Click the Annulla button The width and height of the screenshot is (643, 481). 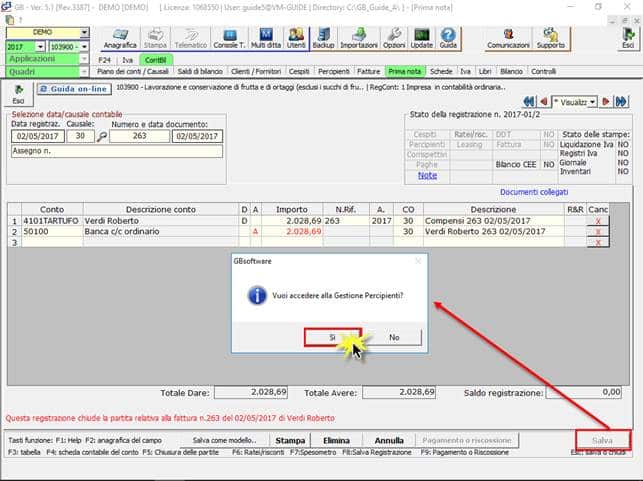coord(389,440)
